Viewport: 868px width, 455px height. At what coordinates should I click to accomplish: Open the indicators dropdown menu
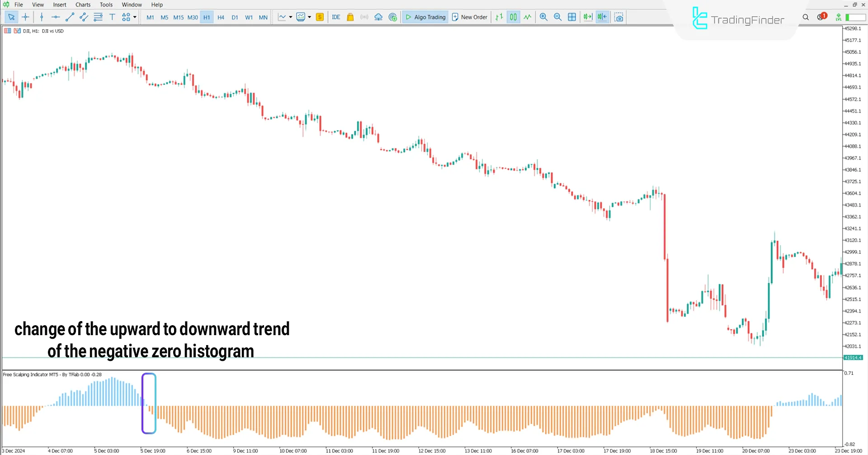click(309, 17)
